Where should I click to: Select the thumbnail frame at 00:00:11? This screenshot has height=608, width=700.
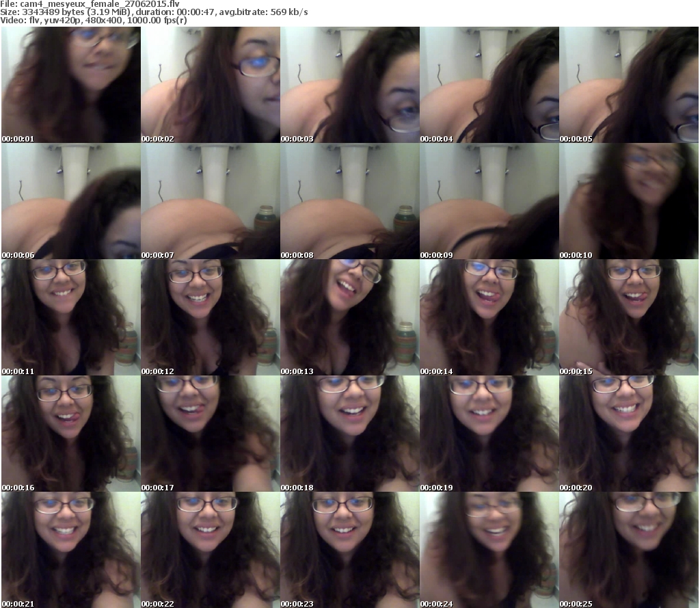click(71, 317)
